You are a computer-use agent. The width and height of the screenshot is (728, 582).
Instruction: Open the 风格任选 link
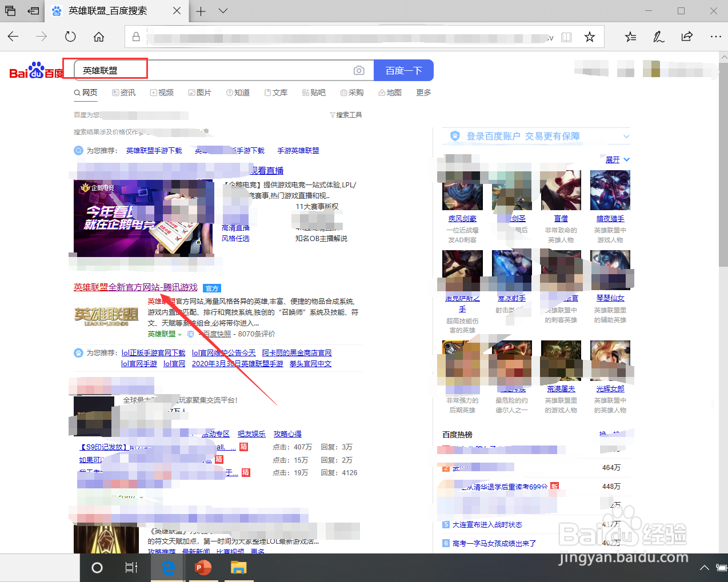pyautogui.click(x=235, y=239)
